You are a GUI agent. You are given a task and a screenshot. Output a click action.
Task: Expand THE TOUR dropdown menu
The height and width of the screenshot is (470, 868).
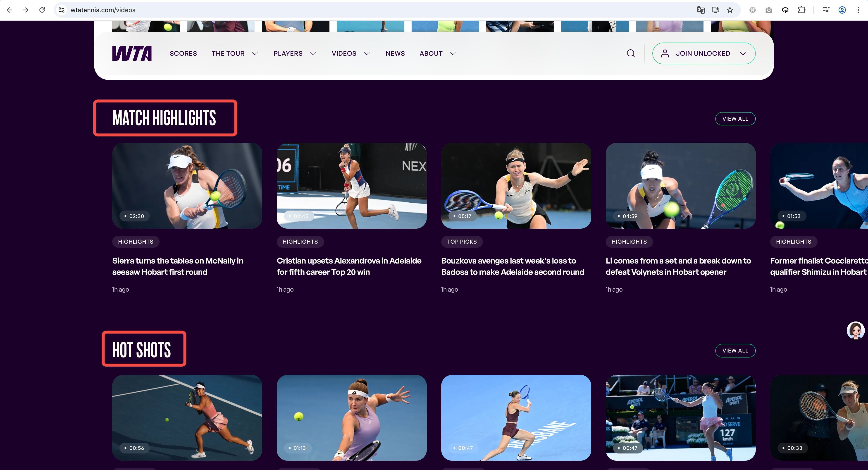234,53
